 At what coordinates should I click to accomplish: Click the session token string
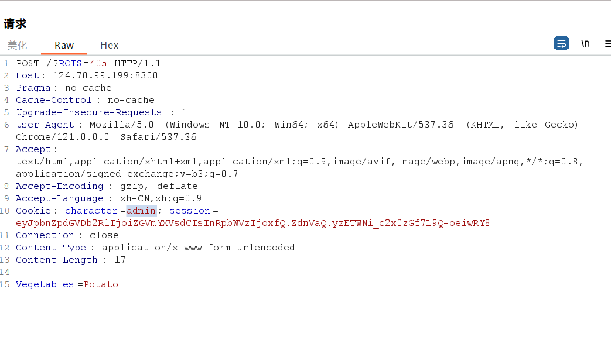(252, 222)
